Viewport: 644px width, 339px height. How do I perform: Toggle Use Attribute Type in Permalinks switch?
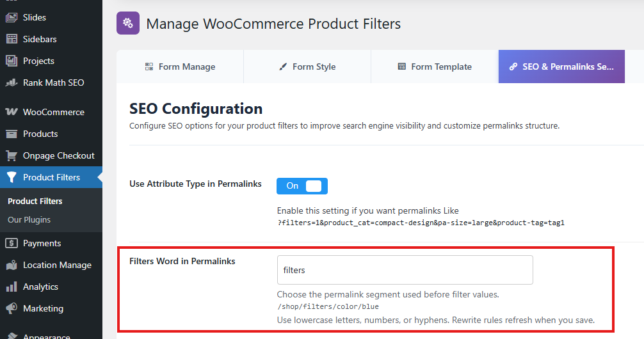tap(302, 186)
